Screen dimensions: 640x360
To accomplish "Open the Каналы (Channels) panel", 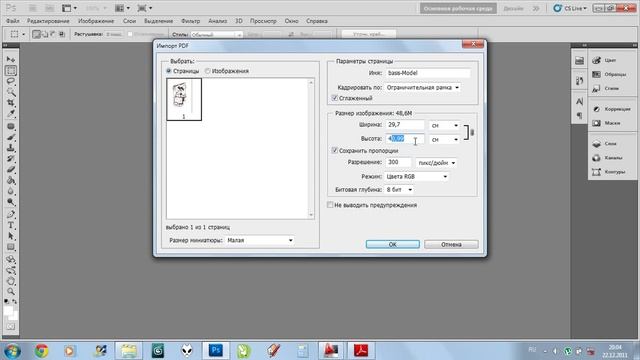I will tap(611, 158).
